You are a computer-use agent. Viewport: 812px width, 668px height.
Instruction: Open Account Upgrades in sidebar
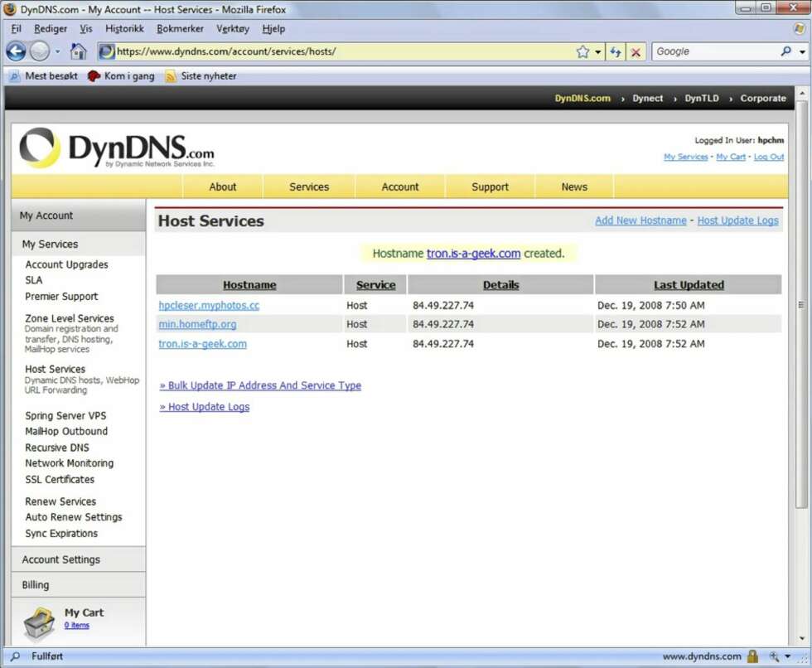[66, 264]
